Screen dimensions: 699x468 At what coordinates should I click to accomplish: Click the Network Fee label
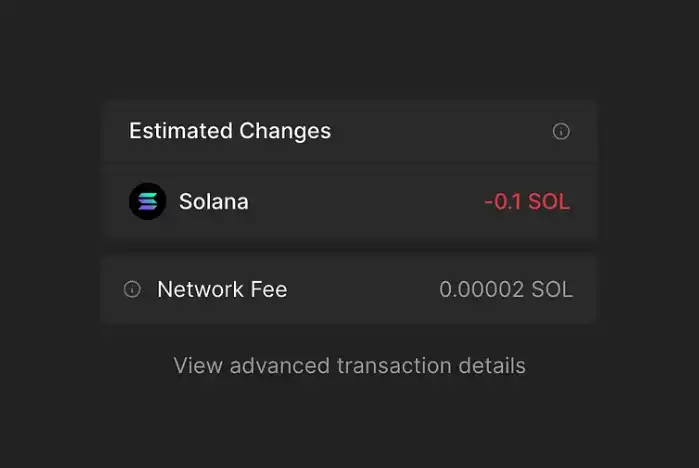click(222, 290)
